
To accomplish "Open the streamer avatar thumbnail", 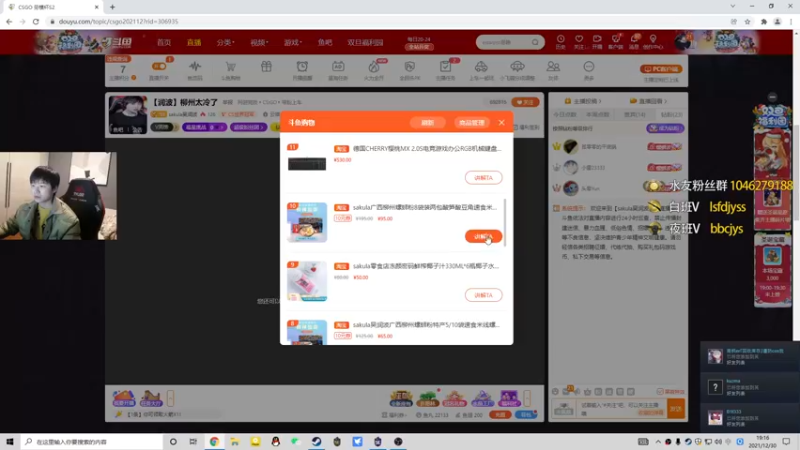I will coord(128,115).
